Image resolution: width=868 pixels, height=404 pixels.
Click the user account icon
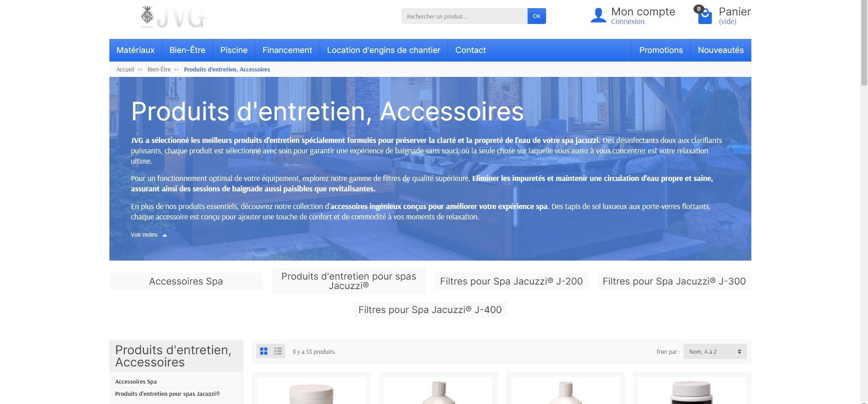point(598,15)
